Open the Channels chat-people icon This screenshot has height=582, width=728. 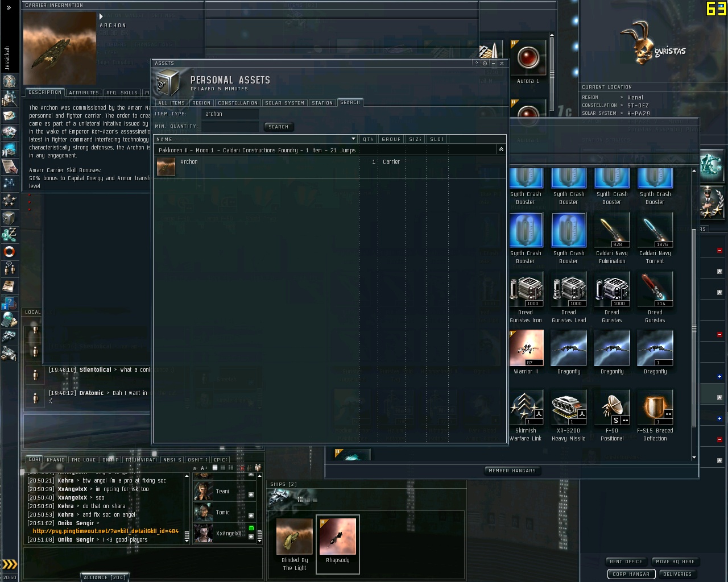tap(9, 268)
